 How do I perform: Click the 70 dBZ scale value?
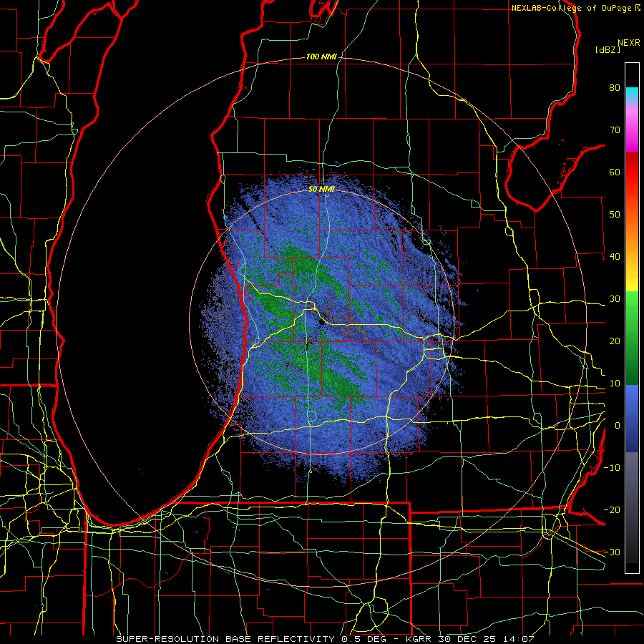615,130
